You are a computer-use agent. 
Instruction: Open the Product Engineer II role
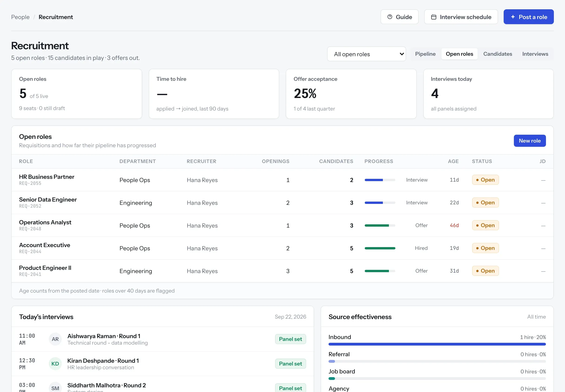point(45,268)
